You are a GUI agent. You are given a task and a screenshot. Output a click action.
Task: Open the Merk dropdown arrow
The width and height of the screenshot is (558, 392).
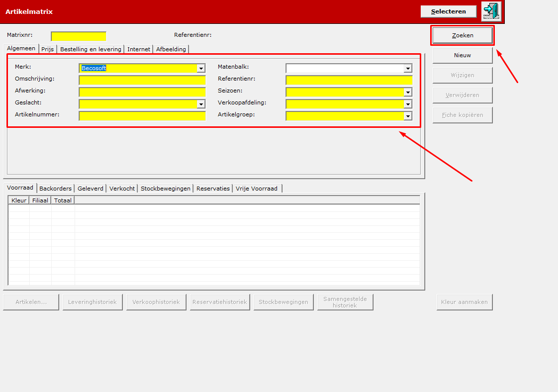201,68
